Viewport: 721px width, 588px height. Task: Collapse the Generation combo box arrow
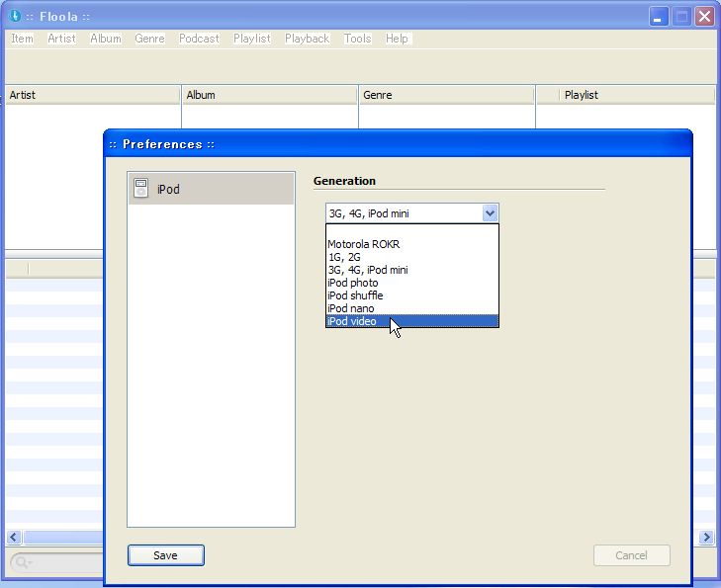click(x=490, y=213)
